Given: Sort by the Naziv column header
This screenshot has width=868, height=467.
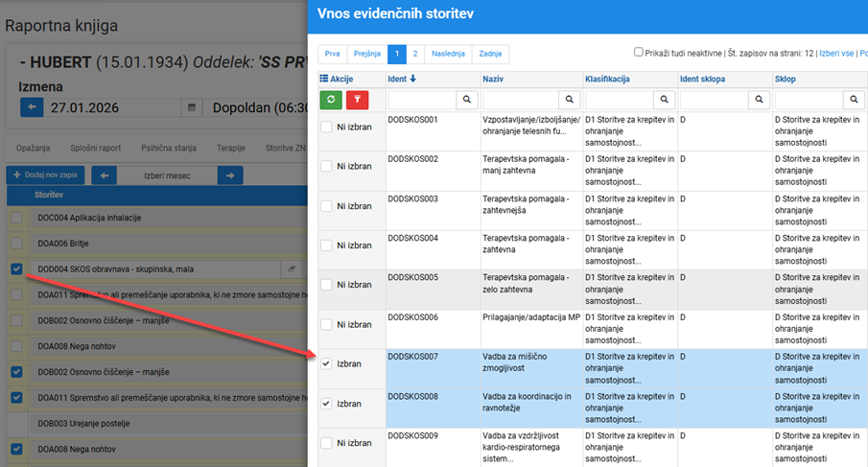Looking at the screenshot, I should pos(493,79).
